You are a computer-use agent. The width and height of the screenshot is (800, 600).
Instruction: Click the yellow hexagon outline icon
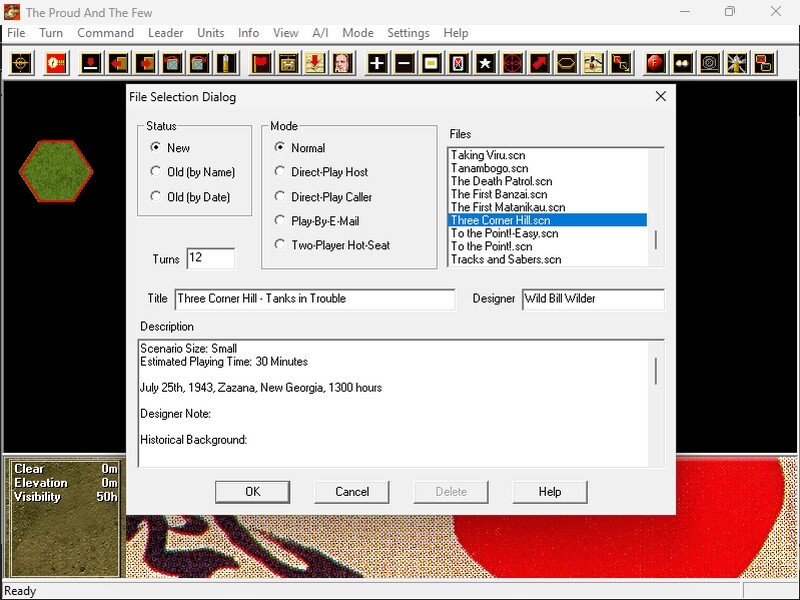[567, 63]
